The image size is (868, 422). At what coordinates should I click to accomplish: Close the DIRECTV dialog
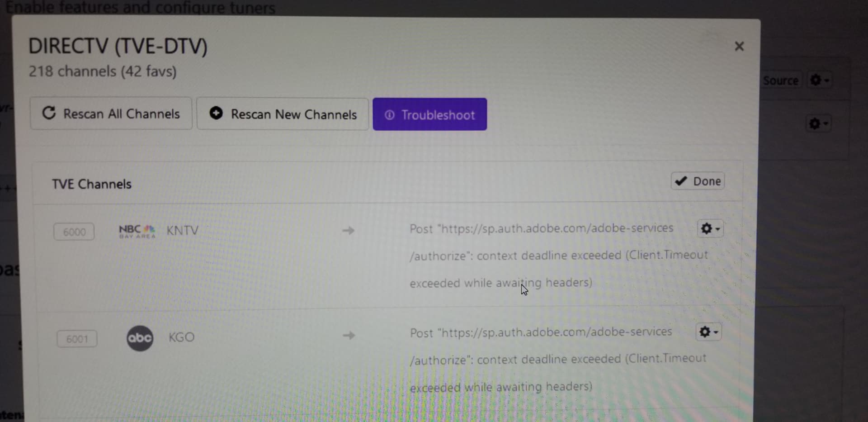point(739,46)
